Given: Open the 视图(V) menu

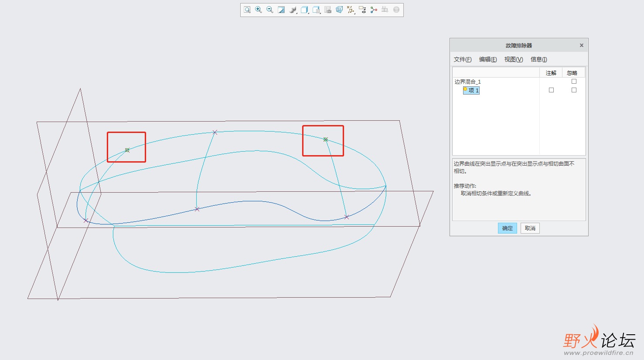Looking at the screenshot, I should click(x=514, y=59).
